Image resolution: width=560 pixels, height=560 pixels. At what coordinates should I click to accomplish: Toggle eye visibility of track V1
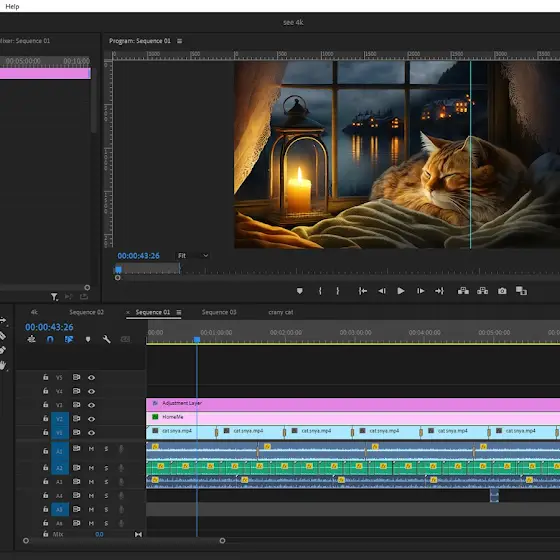click(91, 433)
